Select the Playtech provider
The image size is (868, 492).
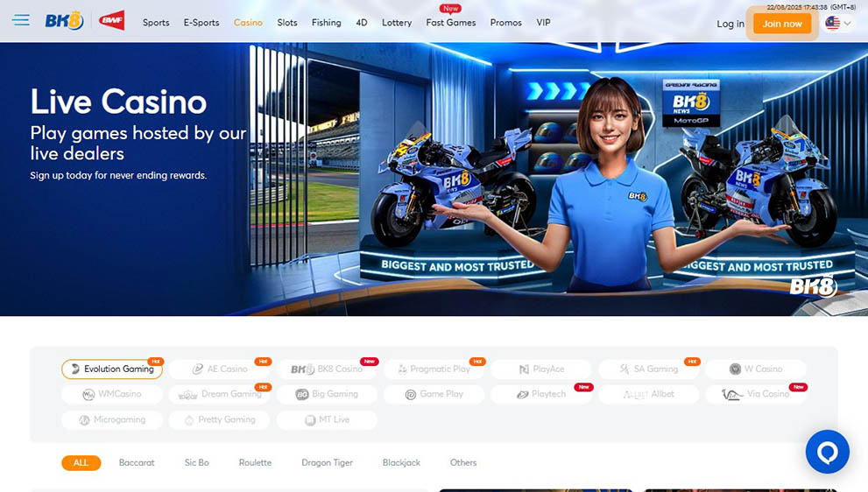click(x=541, y=395)
